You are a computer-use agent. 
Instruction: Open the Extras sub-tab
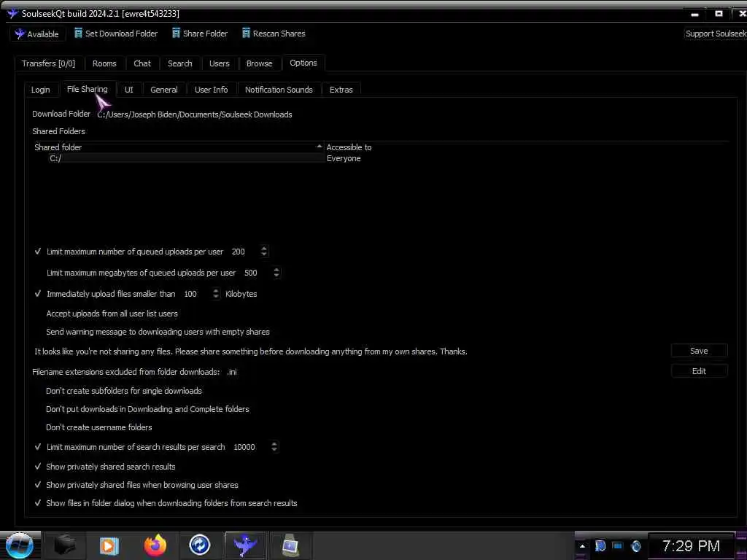point(341,90)
